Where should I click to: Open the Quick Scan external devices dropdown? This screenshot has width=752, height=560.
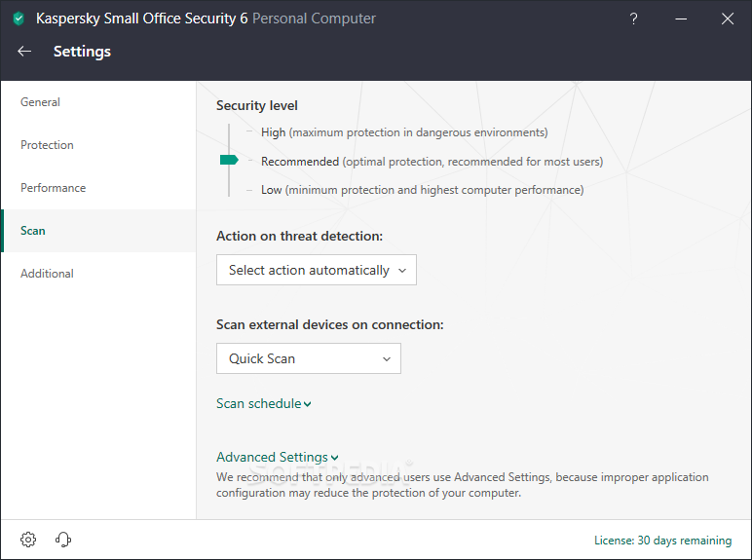click(x=309, y=358)
